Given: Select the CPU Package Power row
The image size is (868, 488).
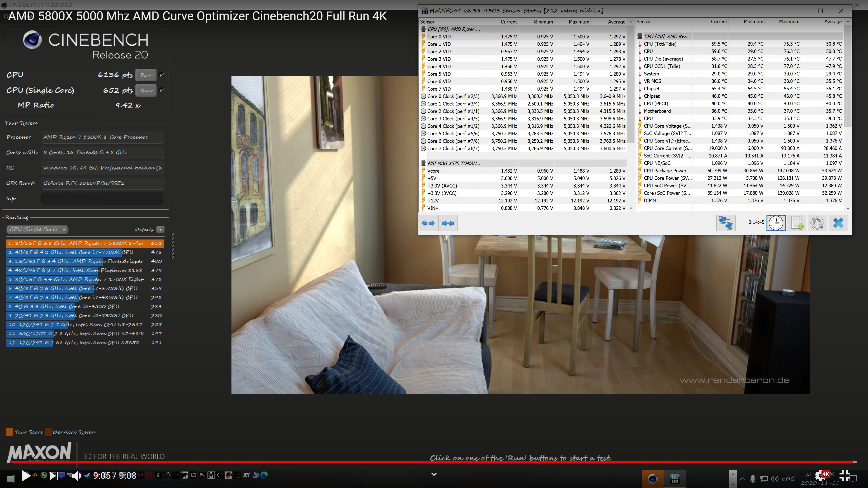Looking at the screenshot, I should tap(740, 171).
